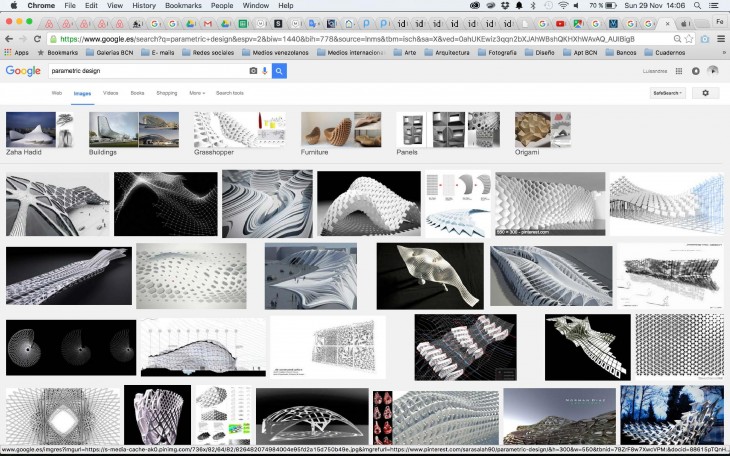Click the Google logo
The image size is (730, 456).
pos(22,71)
